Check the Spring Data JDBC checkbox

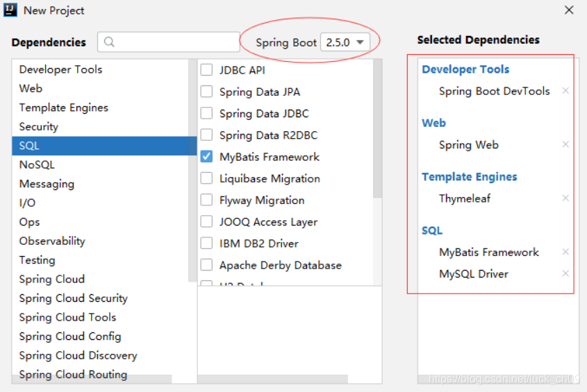(x=206, y=113)
